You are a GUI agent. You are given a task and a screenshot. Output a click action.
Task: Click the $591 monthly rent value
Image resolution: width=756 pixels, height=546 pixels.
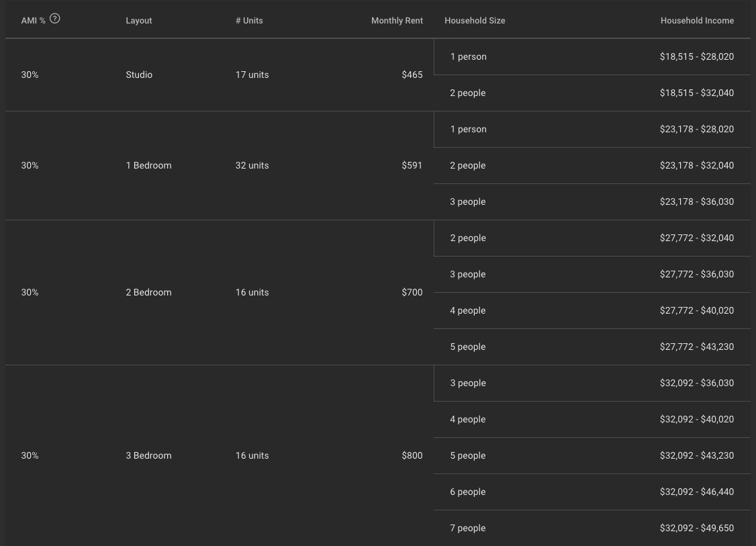(x=412, y=165)
